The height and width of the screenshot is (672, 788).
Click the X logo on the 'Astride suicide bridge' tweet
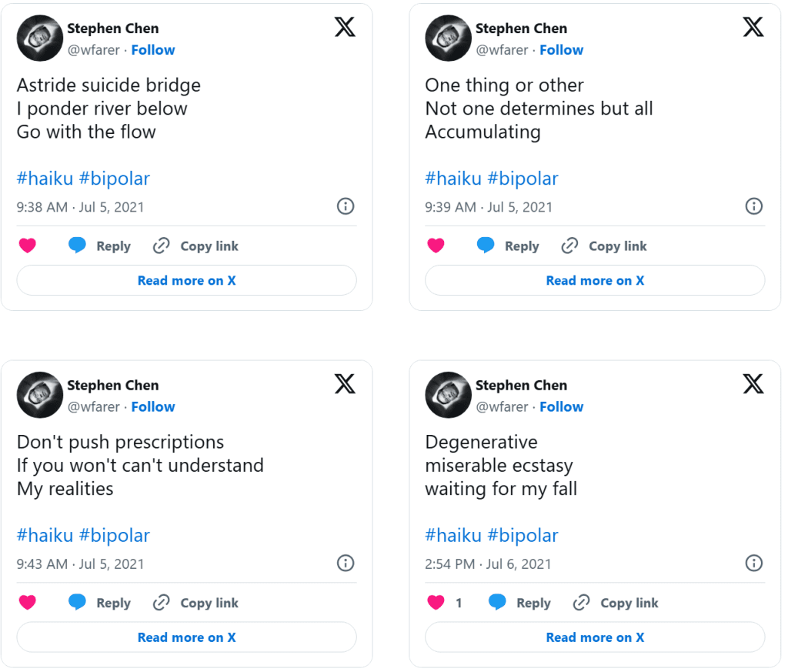pyautogui.click(x=345, y=28)
